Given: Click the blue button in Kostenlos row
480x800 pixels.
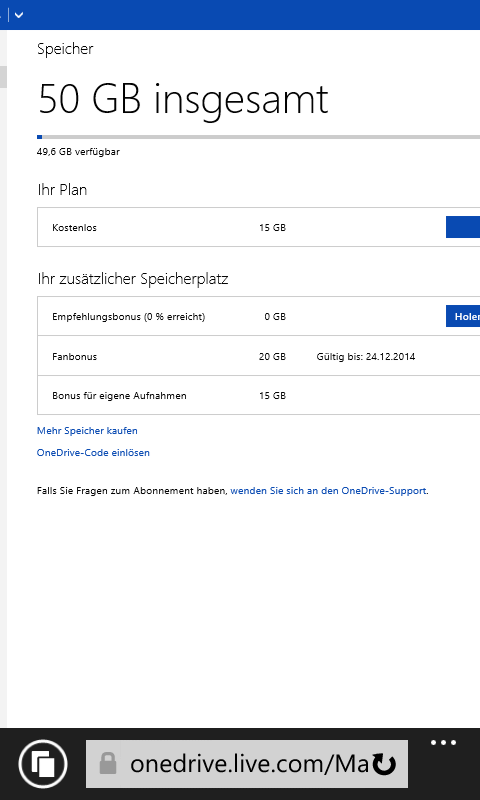Looking at the screenshot, I should tap(463, 227).
